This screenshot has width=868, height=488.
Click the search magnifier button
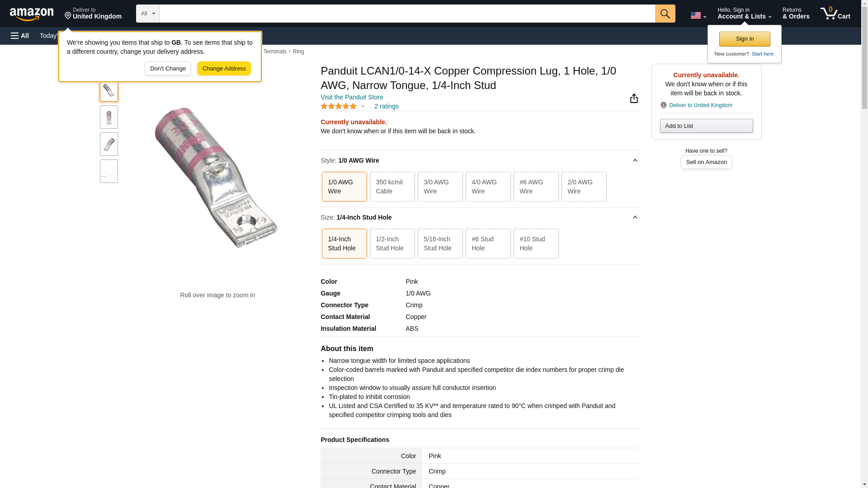(x=665, y=14)
